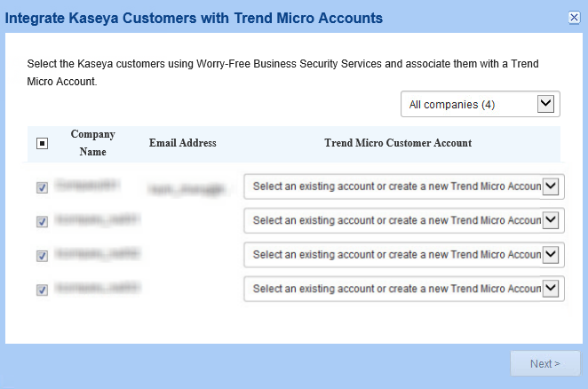Close the Integrate Kaseya Customers dialog
Screen dimensions: 588x389
(574, 18)
